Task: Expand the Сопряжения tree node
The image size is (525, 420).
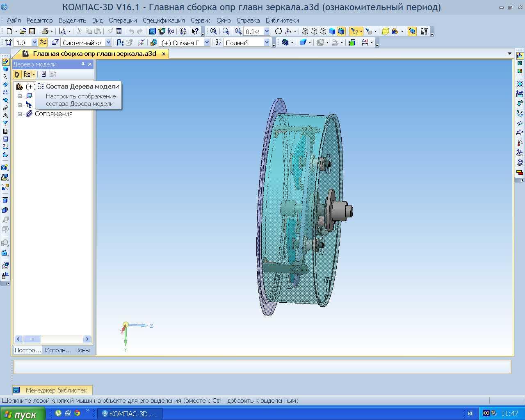Action: [20, 114]
